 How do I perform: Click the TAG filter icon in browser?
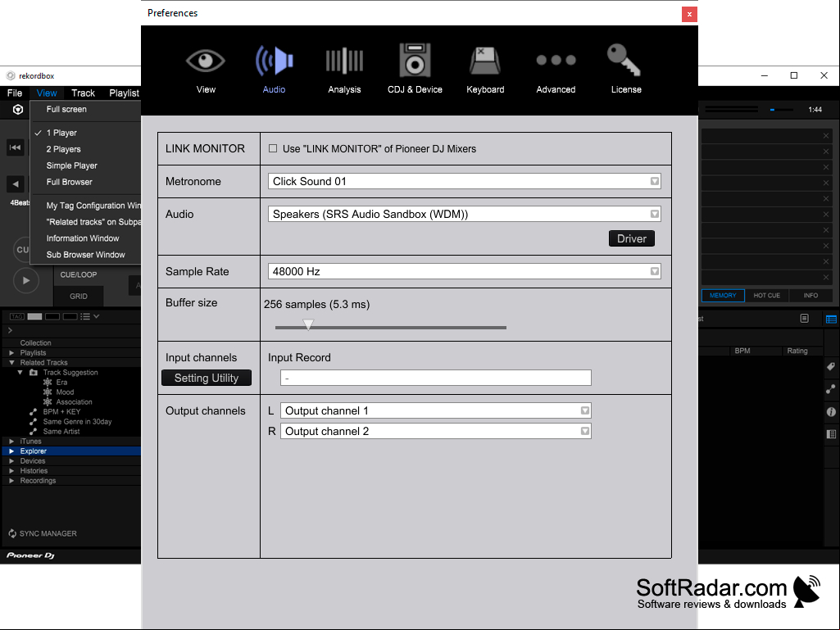(x=16, y=316)
